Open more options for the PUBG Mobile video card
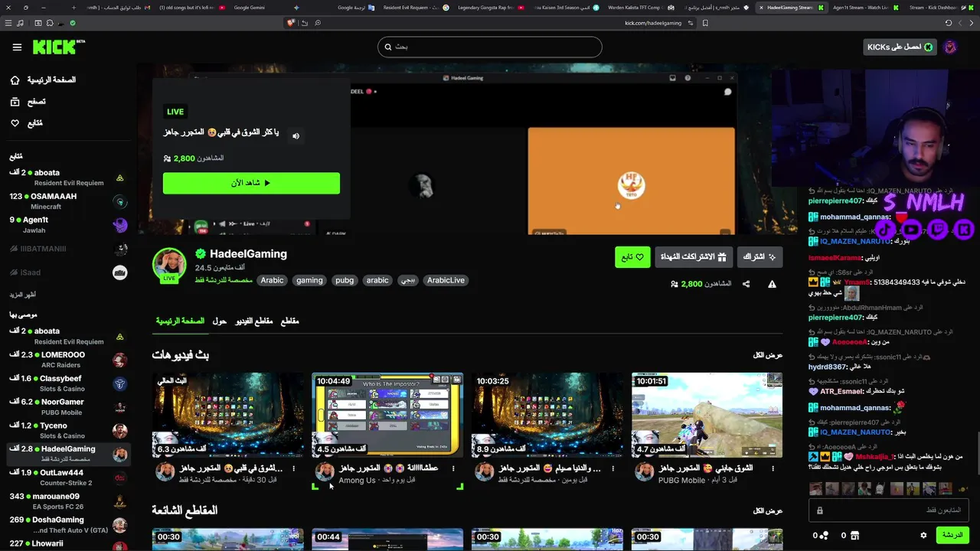The image size is (980, 551). 773,468
